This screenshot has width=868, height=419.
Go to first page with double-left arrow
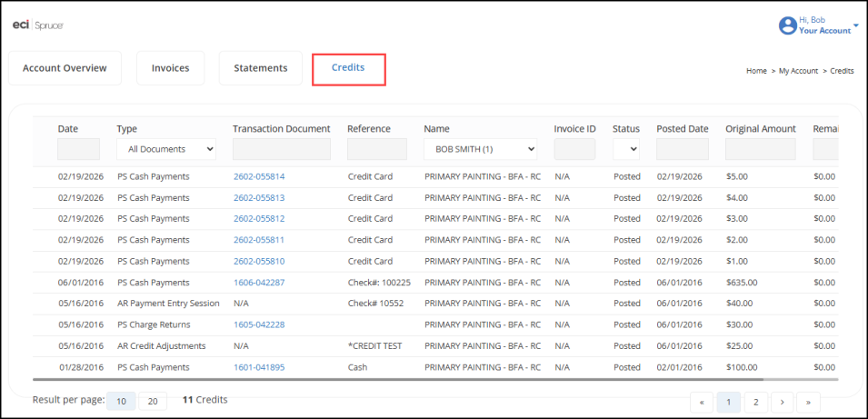(x=702, y=402)
